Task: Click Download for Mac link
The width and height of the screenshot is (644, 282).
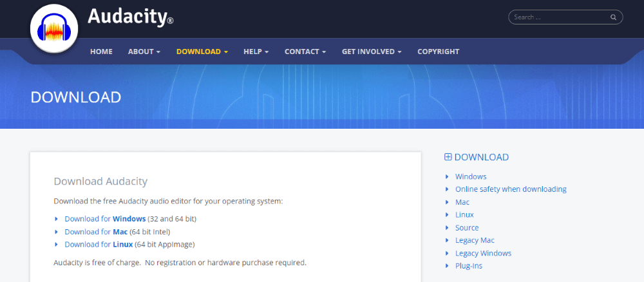Action: pos(96,232)
